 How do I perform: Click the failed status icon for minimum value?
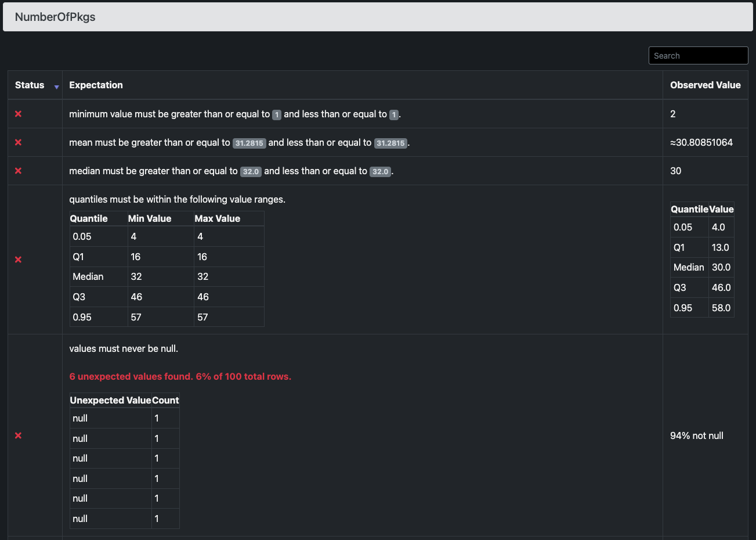point(18,114)
